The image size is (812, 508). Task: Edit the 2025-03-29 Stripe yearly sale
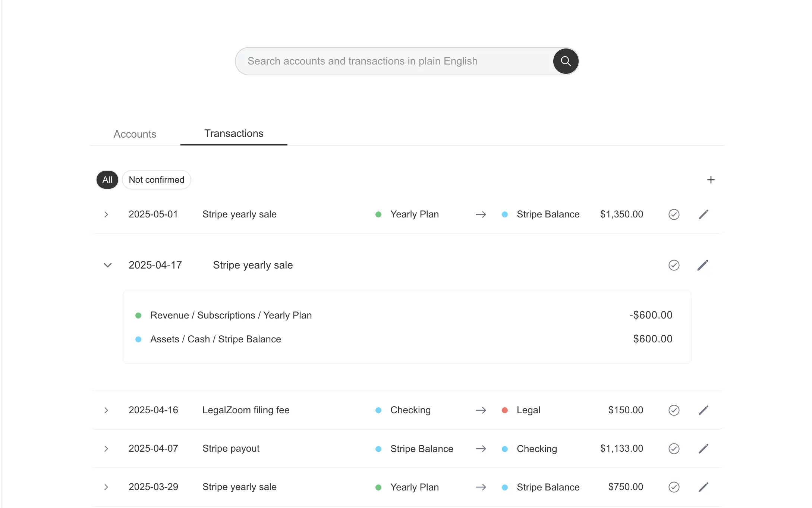[x=703, y=487]
